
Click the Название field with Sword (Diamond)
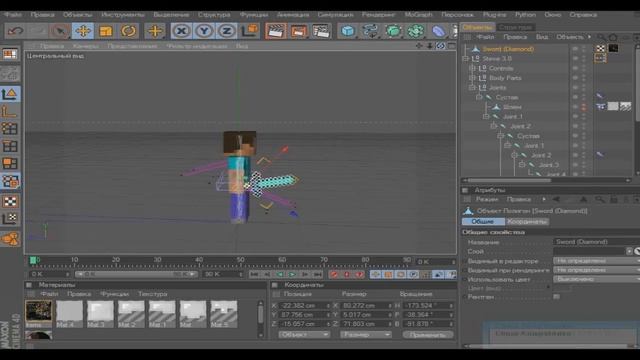[596, 242]
